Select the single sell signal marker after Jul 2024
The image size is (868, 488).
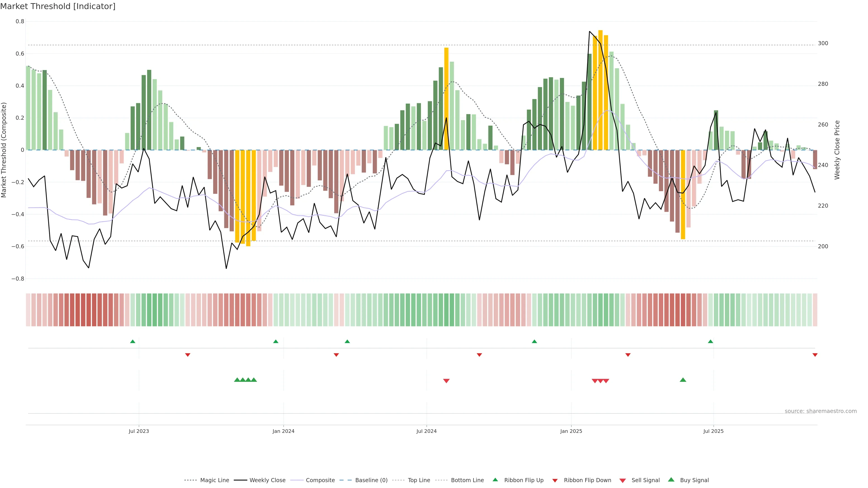[446, 381]
